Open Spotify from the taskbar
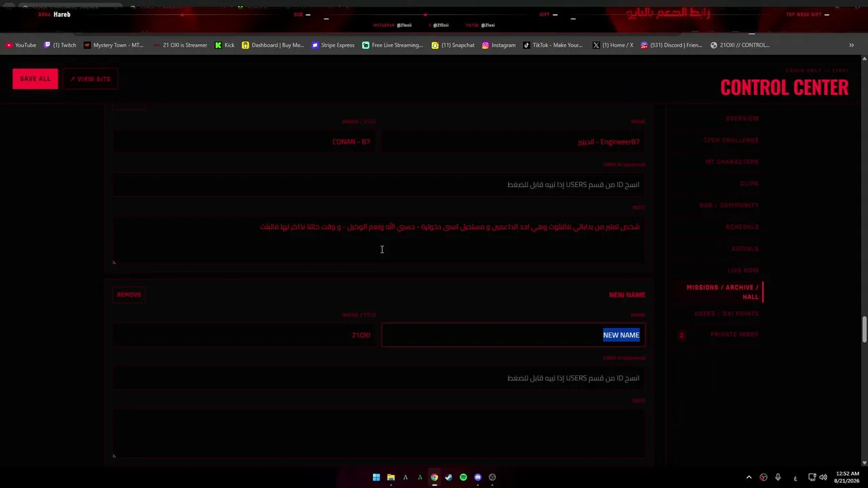Viewport: 868px width, 488px height. (x=463, y=477)
